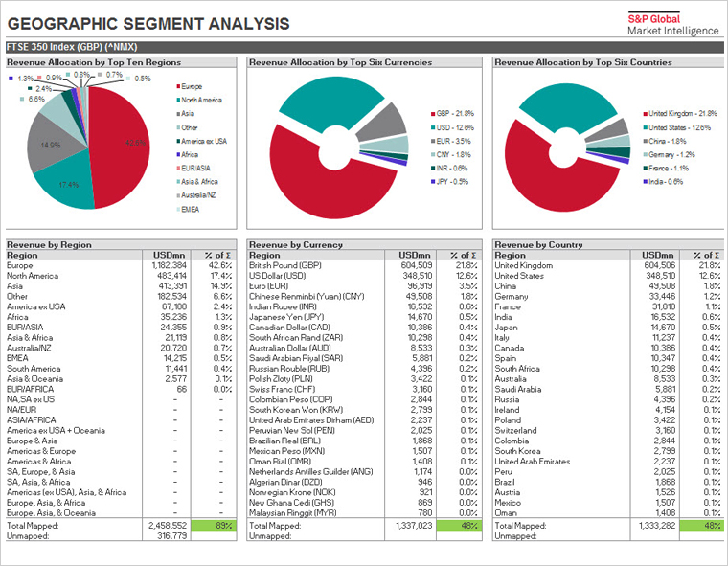The width and height of the screenshot is (728, 566).
Task: Click the 2,458,552 total mapped value
Action: pyautogui.click(x=168, y=526)
